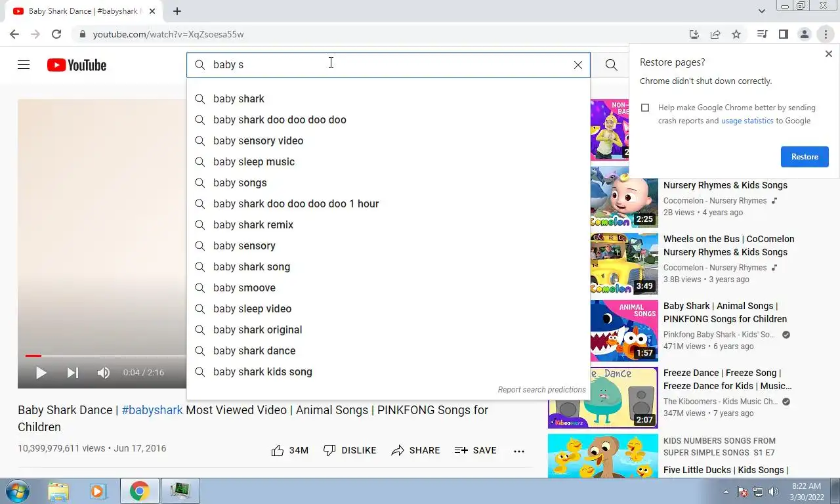Viewport: 840px width, 504px height.
Task: Click inside the YouTube search input field
Action: [x=388, y=65]
